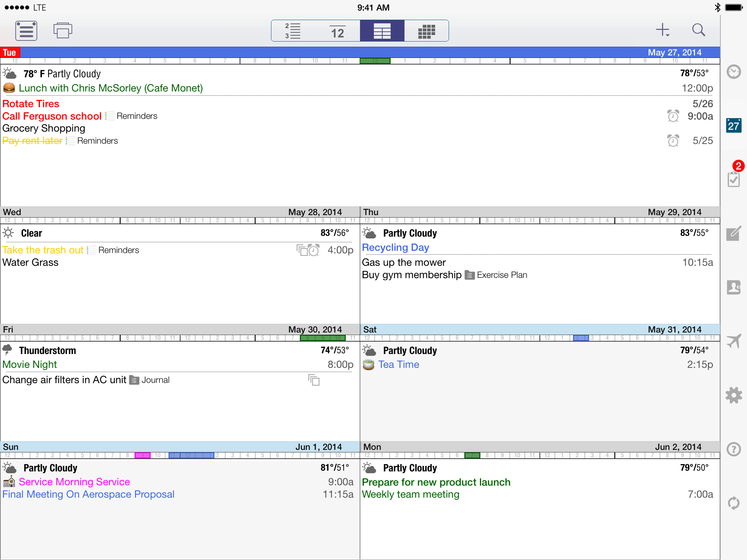Open settings gear in the sidebar
The height and width of the screenshot is (560, 747).
(x=734, y=395)
